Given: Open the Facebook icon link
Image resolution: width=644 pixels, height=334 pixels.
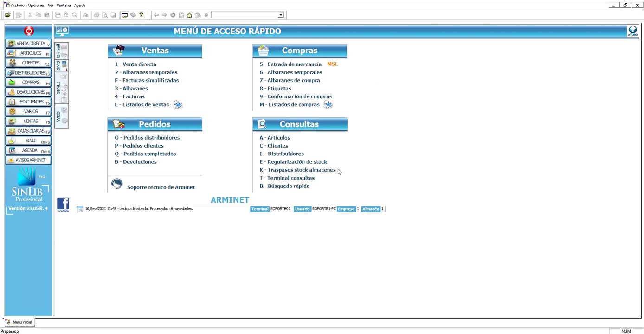Looking at the screenshot, I should pyautogui.click(x=63, y=205).
